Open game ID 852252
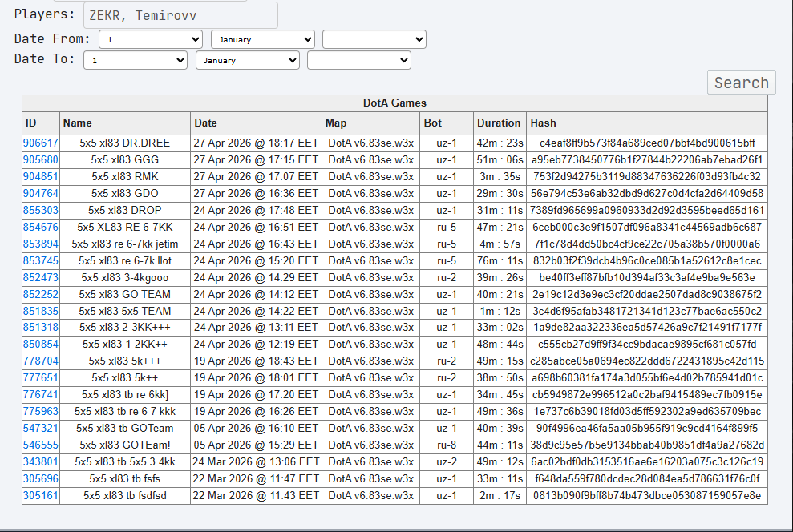The width and height of the screenshot is (793, 532). (x=40, y=294)
